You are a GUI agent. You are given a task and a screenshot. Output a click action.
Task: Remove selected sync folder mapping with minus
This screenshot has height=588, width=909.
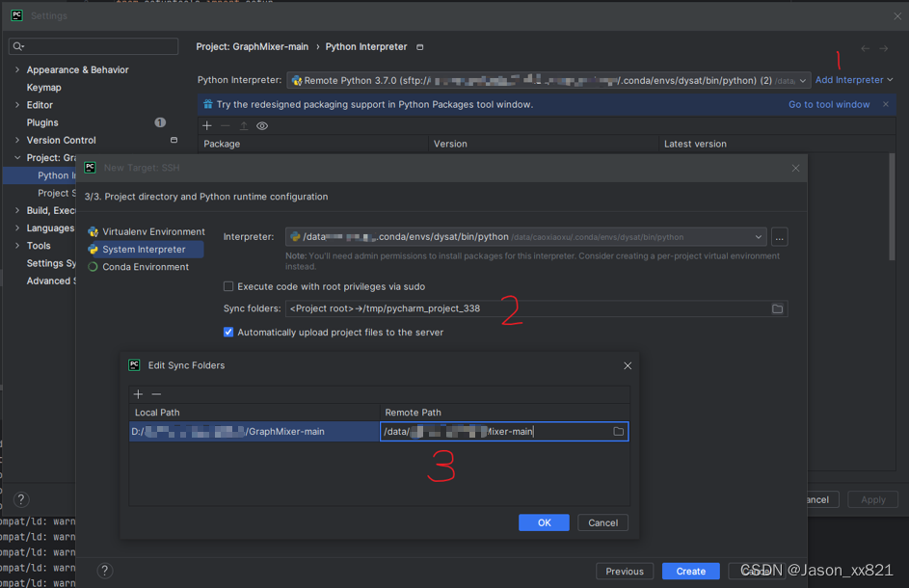[156, 394]
